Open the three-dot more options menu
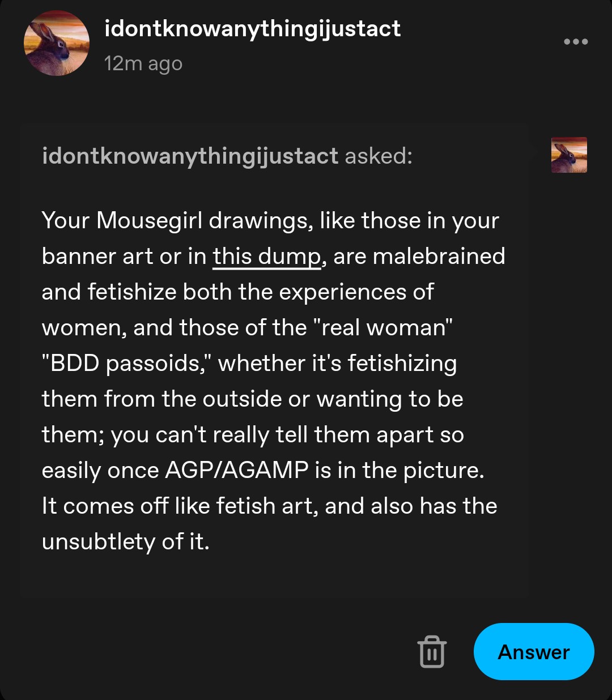Viewport: 612px width, 700px height. click(576, 42)
